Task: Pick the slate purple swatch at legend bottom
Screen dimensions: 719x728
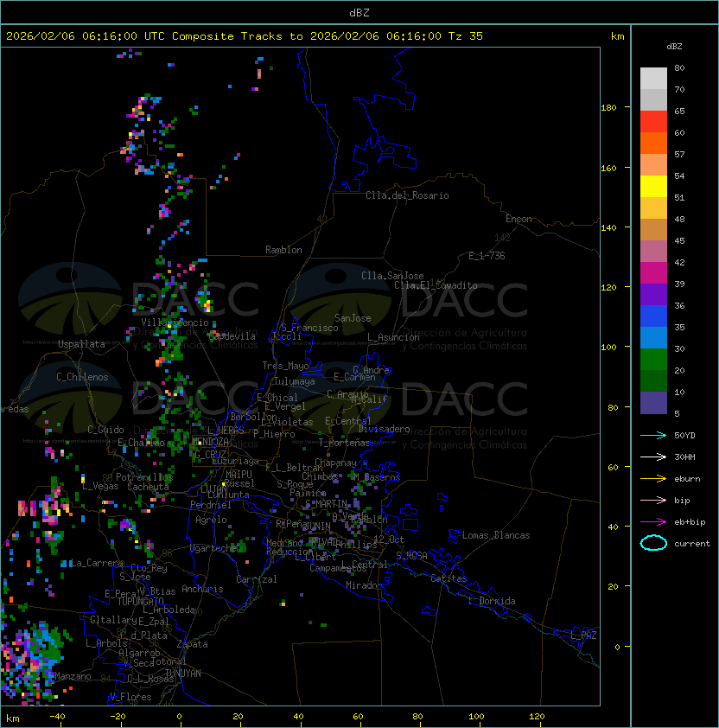Action: pyautogui.click(x=653, y=403)
